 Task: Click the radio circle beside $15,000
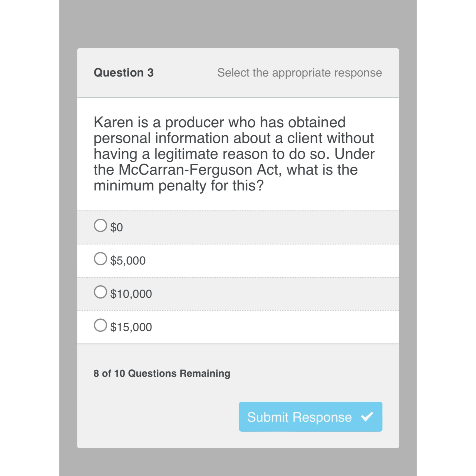pos(100,326)
